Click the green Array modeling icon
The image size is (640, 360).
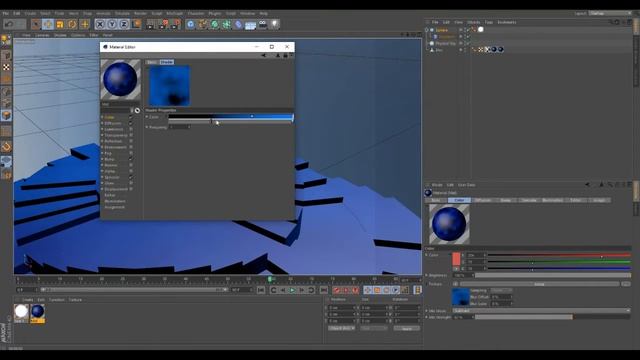[227, 24]
